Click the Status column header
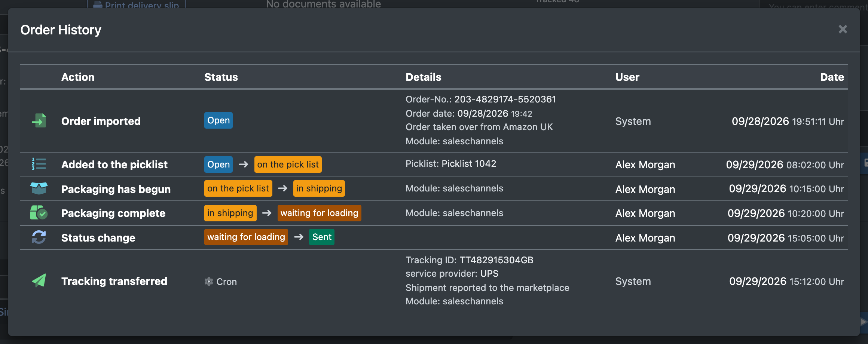The image size is (868, 344). click(x=221, y=77)
